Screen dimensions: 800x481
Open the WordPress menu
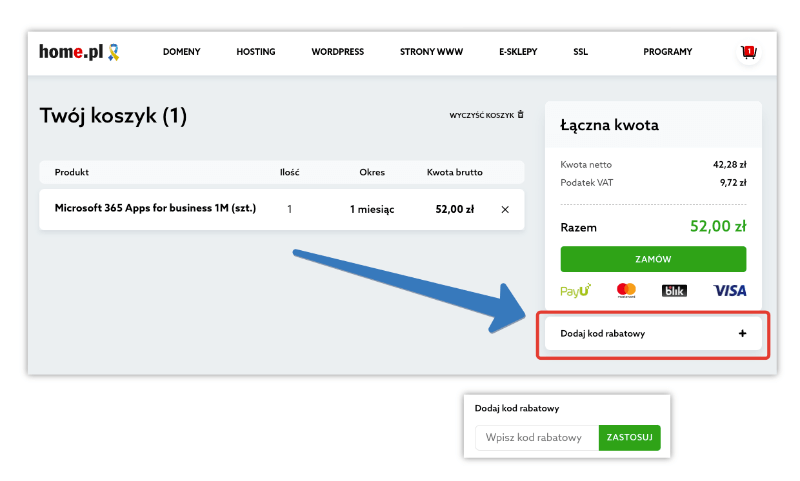pos(337,52)
